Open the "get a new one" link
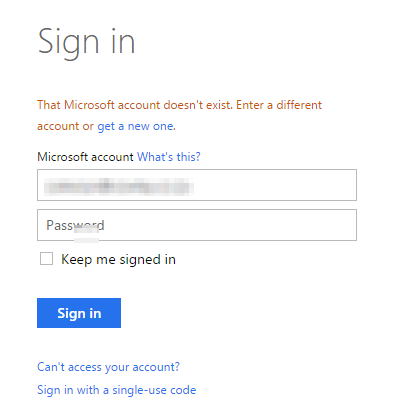Screen dimensions: 406x418 coord(136,126)
